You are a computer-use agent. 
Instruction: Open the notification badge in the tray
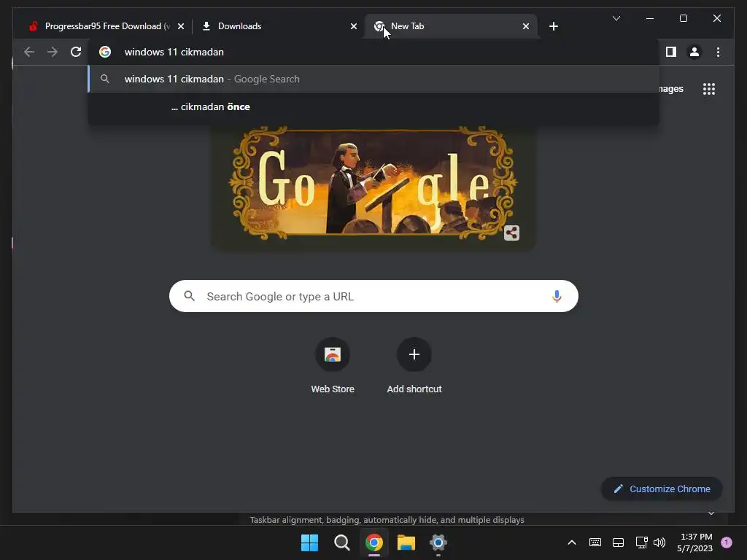[x=727, y=542]
